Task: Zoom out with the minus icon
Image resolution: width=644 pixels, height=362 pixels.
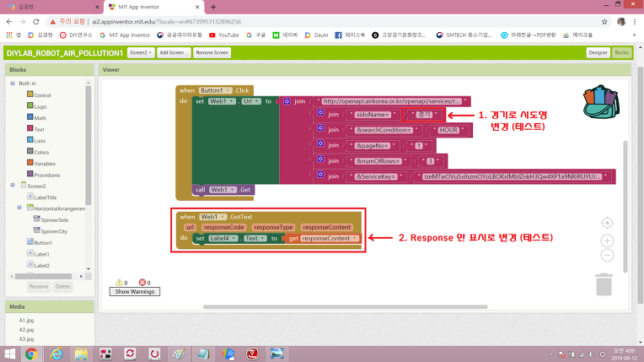Action: (x=607, y=255)
